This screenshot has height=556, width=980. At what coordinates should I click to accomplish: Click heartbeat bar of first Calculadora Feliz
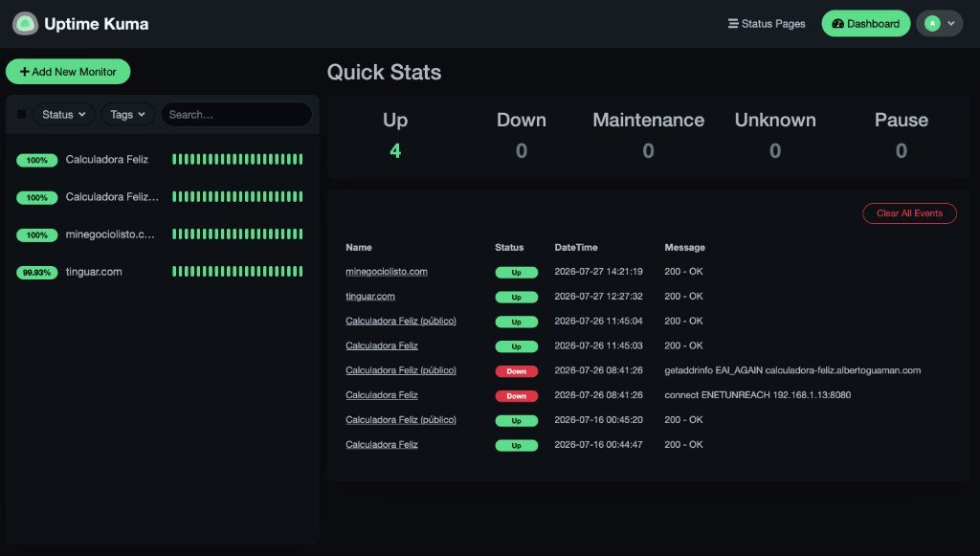(237, 159)
